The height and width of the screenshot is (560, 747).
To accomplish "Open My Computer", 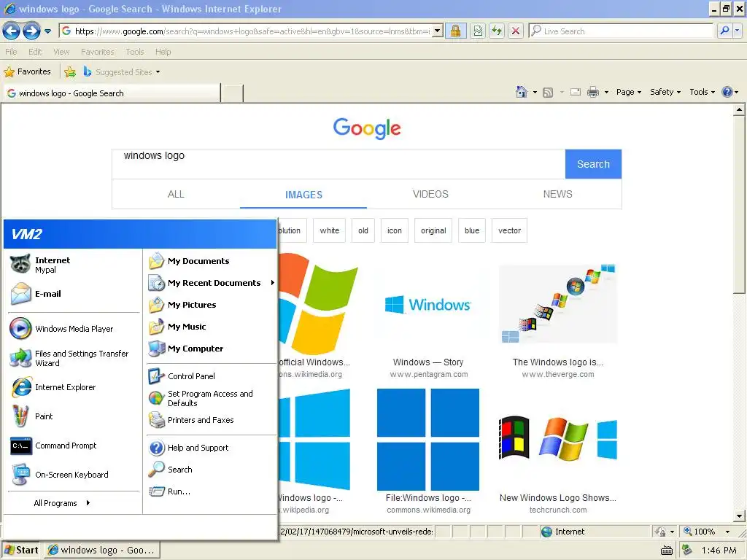I will (211, 349).
